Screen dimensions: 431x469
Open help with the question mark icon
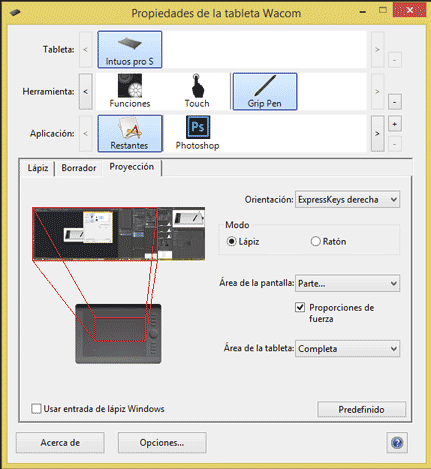397,443
